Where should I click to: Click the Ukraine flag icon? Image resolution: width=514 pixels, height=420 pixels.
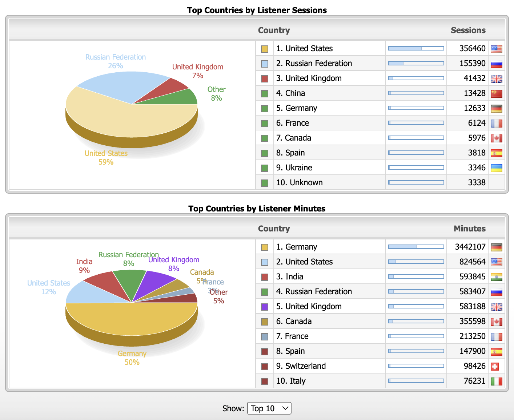(x=496, y=168)
